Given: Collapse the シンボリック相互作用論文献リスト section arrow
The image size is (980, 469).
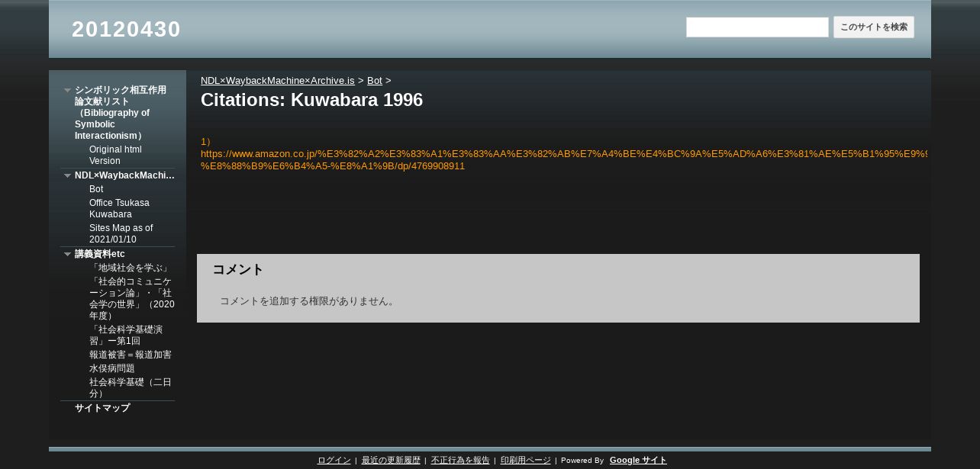Looking at the screenshot, I should 67,90.
